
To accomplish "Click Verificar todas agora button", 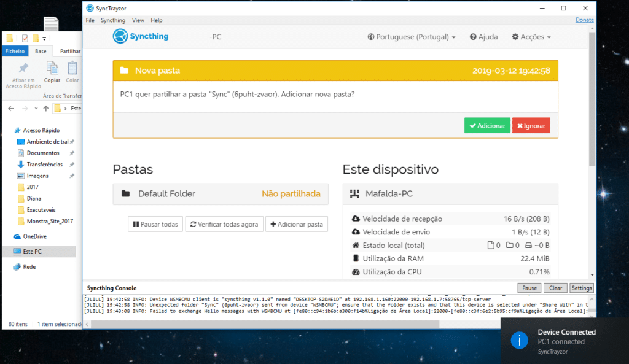I will pos(224,224).
